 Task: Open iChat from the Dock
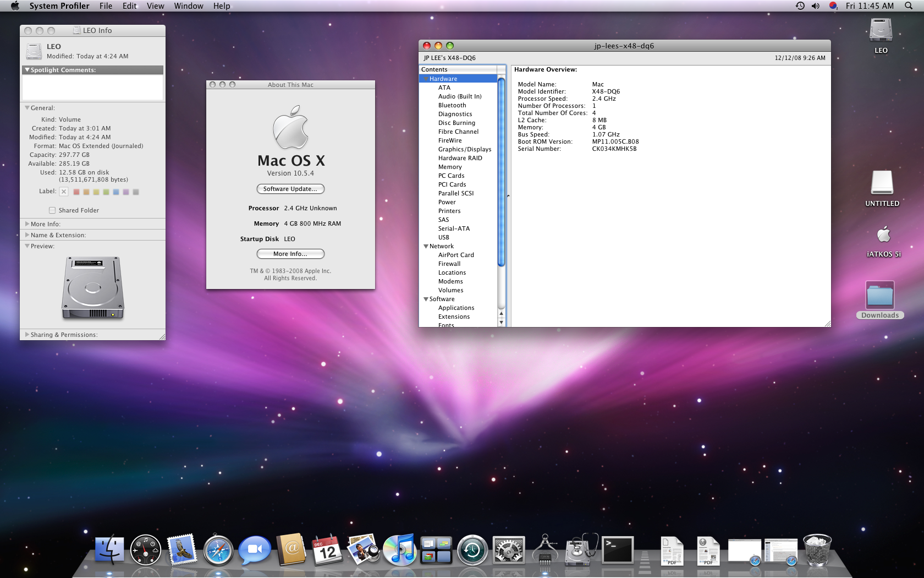click(x=255, y=550)
